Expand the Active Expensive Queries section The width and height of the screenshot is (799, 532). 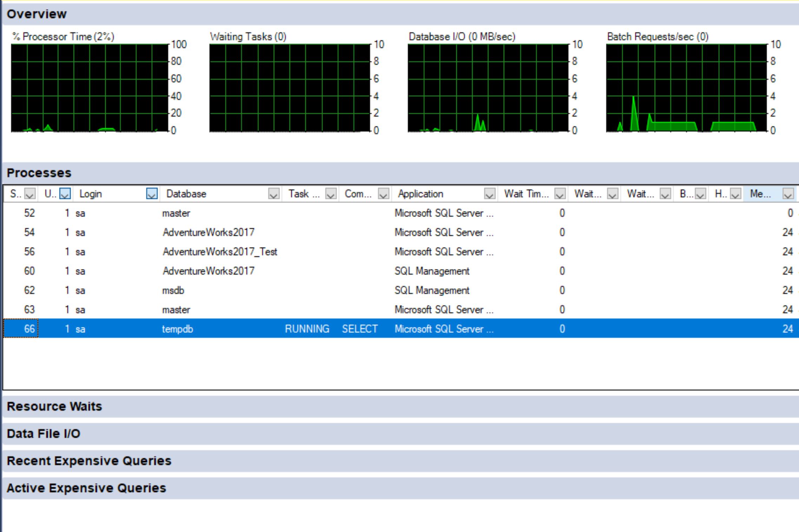(86, 488)
